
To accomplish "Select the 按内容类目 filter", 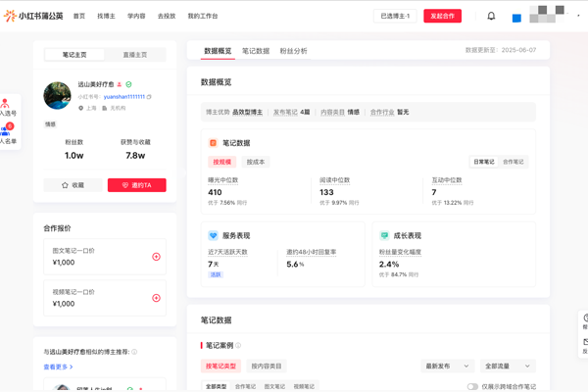I will click(x=267, y=367).
